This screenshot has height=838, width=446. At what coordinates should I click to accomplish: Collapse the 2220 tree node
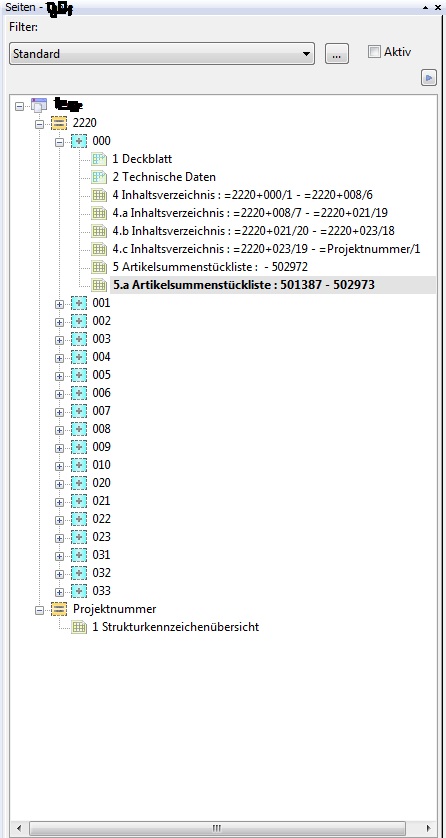[x=39, y=123]
